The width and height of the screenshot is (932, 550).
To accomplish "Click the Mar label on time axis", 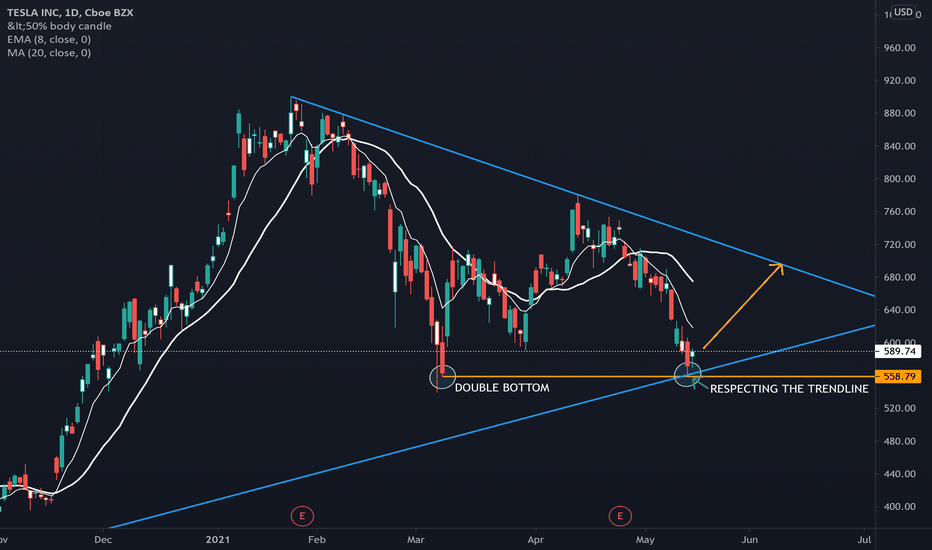I will (415, 540).
